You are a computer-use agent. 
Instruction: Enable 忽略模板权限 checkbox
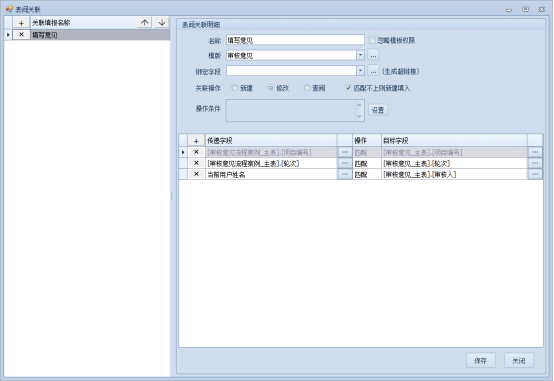tap(372, 40)
